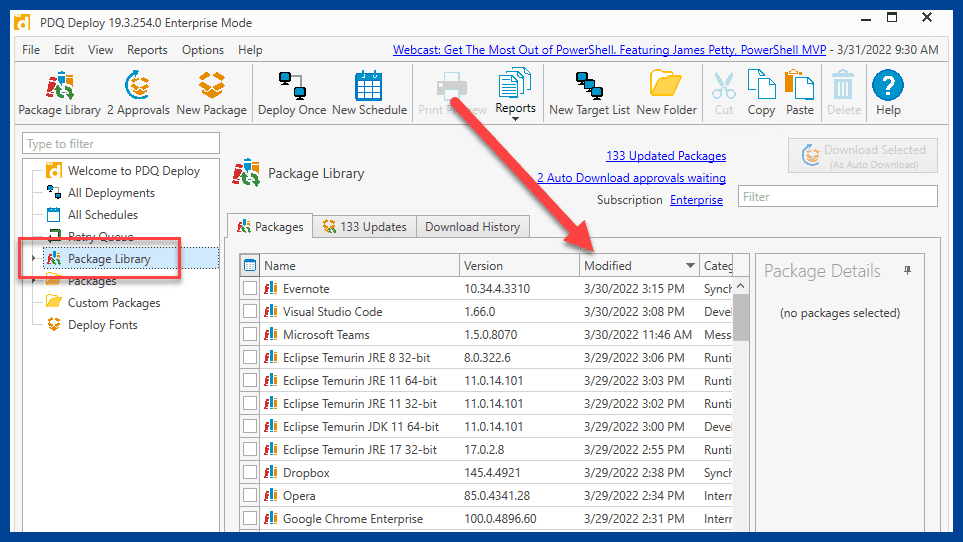963x542 pixels.
Task: Expand the Packages tree node
Action: coord(34,281)
